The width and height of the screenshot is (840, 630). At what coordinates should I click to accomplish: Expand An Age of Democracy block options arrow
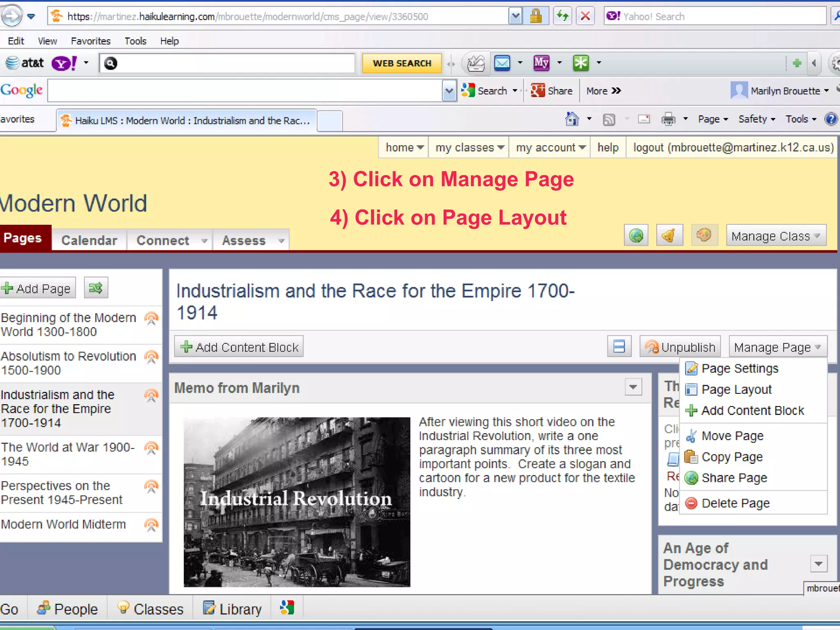pyautogui.click(x=819, y=564)
